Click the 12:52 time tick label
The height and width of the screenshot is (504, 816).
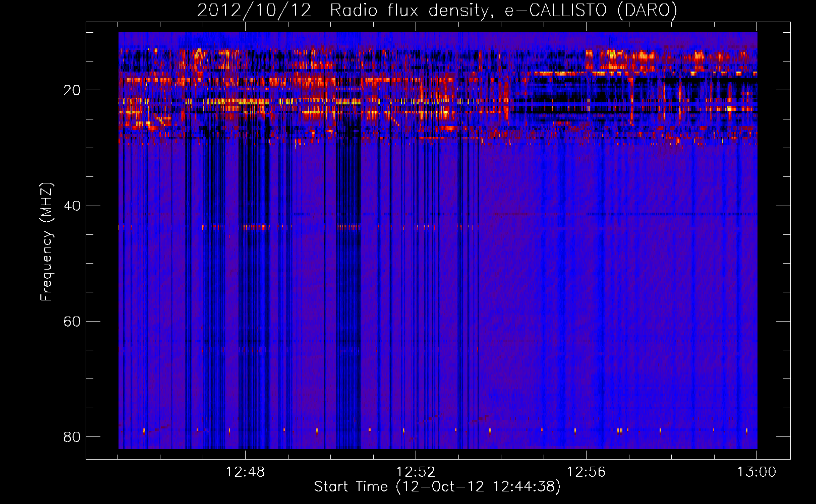pyautogui.click(x=416, y=472)
